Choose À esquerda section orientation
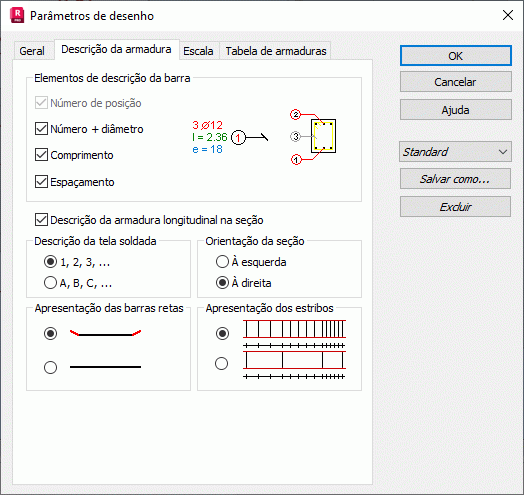This screenshot has height=495, width=524. [222, 262]
